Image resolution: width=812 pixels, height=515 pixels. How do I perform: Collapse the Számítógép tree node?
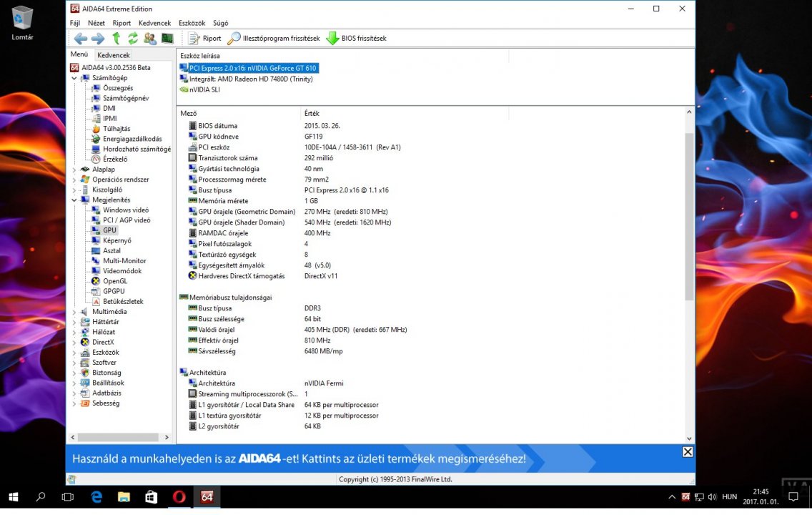(74, 78)
